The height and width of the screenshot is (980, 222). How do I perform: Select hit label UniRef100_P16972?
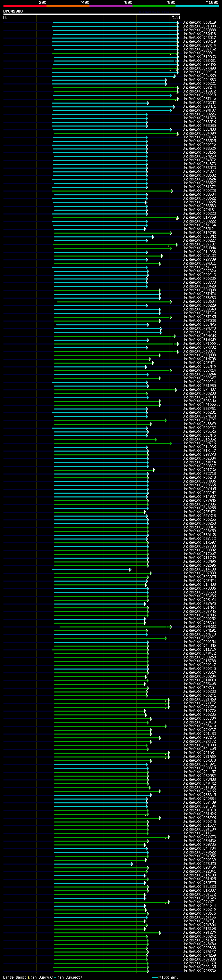pos(199,91)
